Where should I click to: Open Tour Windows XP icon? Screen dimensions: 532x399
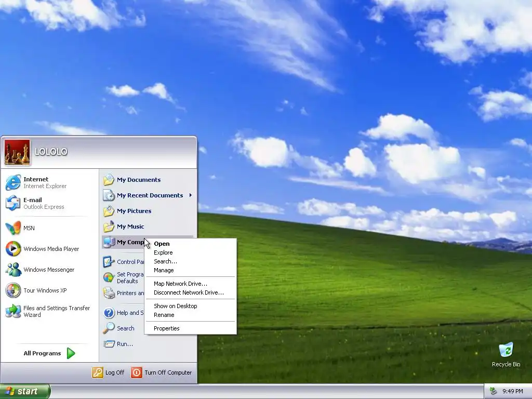pos(13,290)
